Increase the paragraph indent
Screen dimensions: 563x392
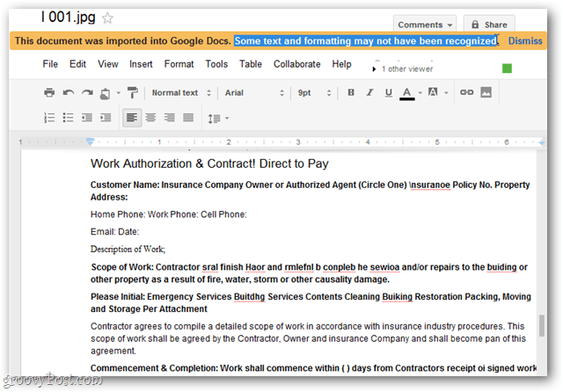click(x=106, y=118)
